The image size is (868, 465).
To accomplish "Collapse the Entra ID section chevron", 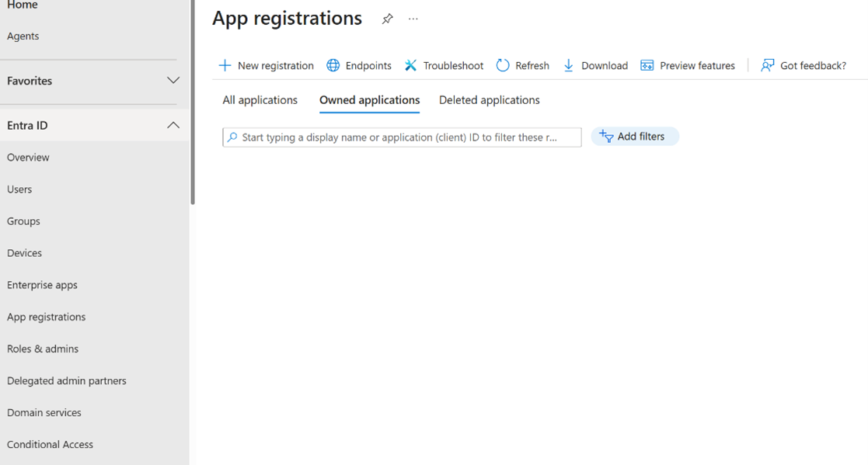I will pyautogui.click(x=173, y=125).
